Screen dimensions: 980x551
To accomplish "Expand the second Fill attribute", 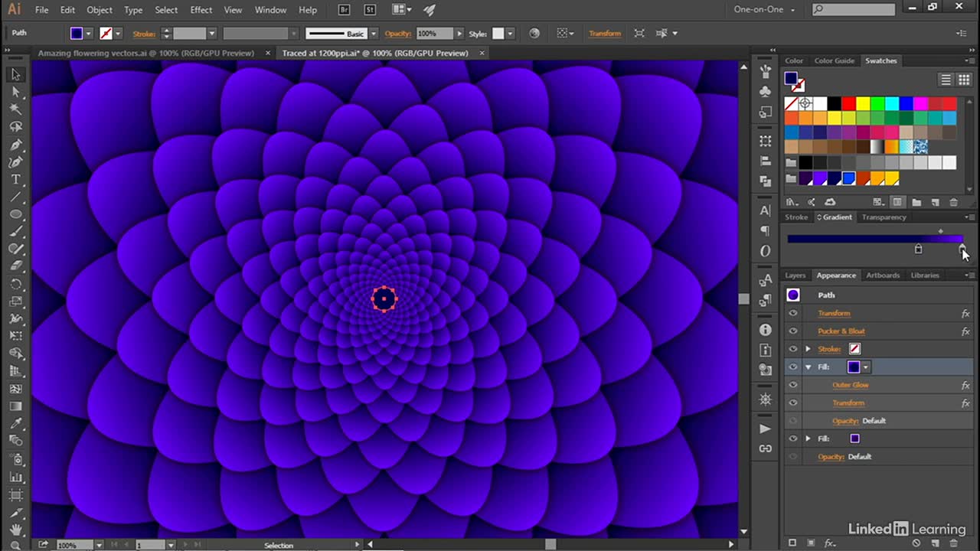I will click(x=808, y=439).
